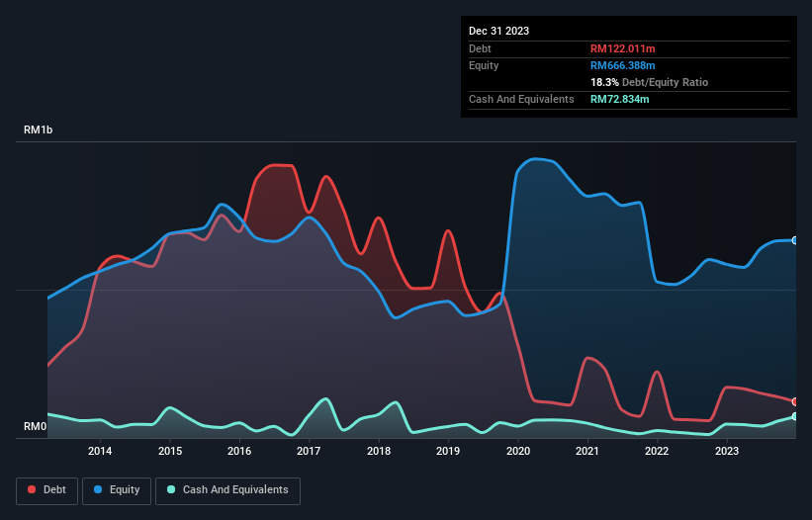Screen dimensions: 812x520
Task: Click the RM666.388m equity value
Action: [x=622, y=65]
